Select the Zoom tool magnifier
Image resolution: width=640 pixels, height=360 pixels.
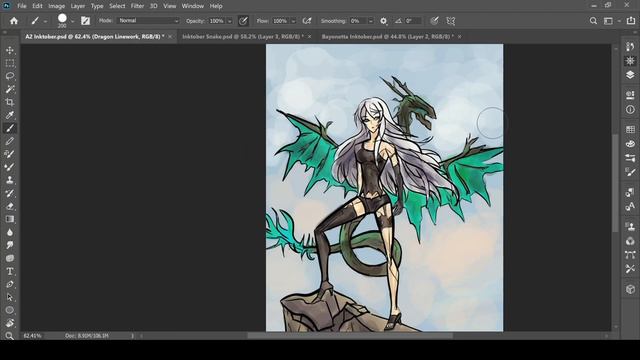point(10,336)
